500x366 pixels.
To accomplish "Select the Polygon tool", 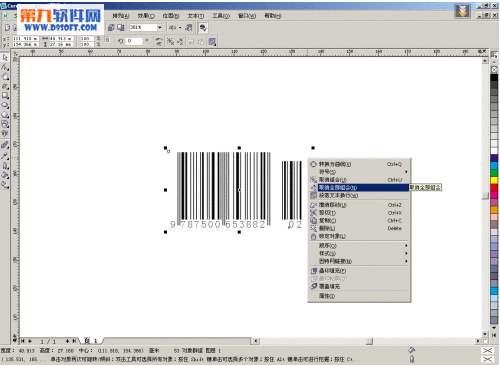I will [5, 115].
